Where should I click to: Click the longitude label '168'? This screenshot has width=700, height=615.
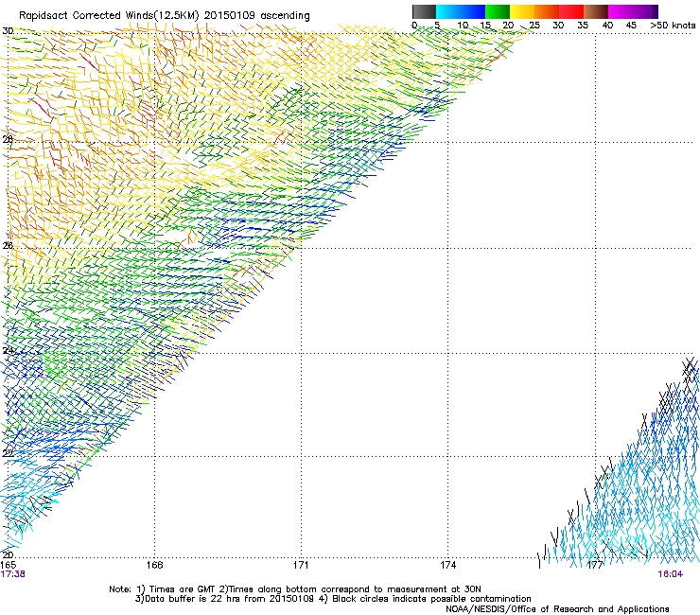click(x=154, y=565)
